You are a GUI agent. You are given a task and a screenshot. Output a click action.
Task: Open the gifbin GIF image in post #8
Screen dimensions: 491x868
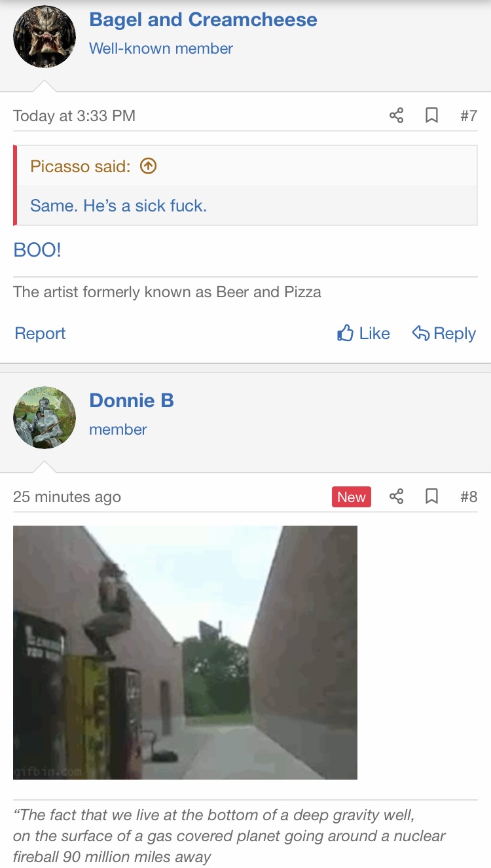[185, 652]
